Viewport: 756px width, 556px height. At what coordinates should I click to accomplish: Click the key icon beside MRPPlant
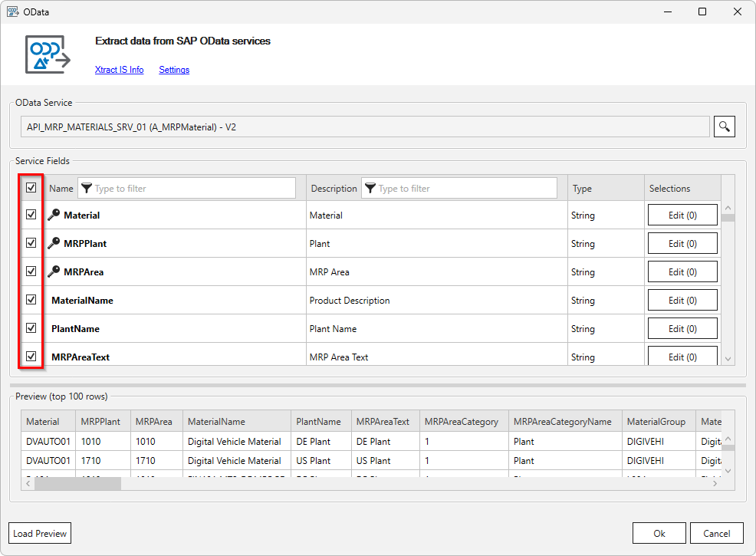pos(52,243)
